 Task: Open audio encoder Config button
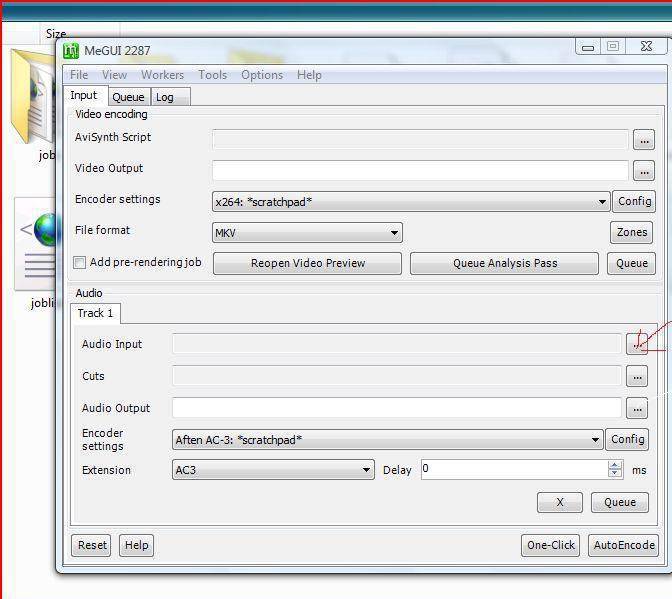[x=627, y=440]
